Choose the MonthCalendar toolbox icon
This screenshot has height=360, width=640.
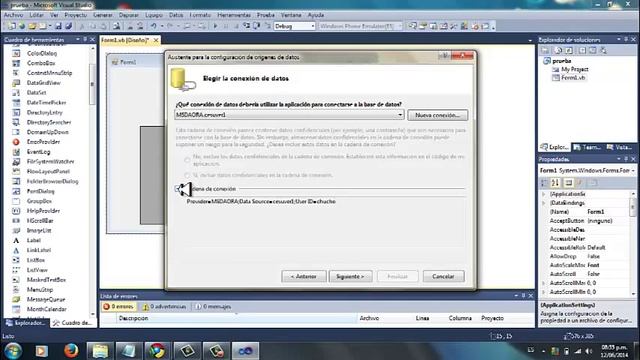coord(16,309)
